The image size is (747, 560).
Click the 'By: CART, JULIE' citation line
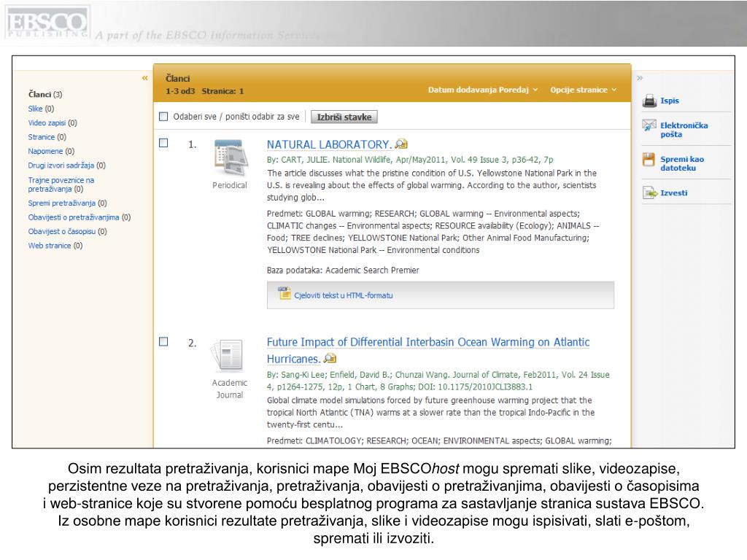(410, 160)
